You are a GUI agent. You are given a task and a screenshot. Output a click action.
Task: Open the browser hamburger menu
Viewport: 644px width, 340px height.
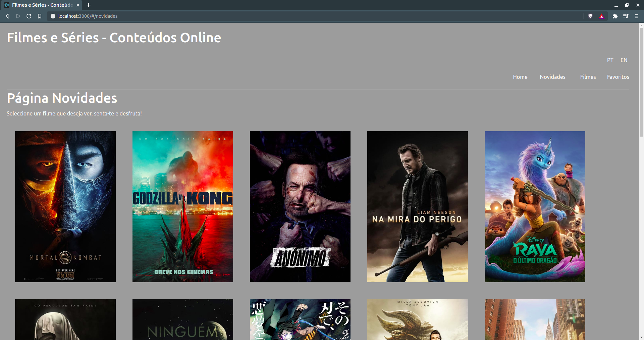(x=636, y=16)
